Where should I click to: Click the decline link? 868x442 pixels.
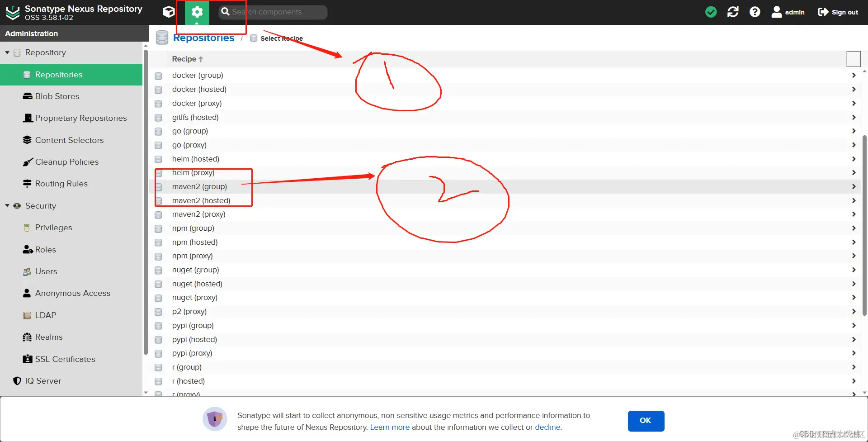[x=547, y=427]
